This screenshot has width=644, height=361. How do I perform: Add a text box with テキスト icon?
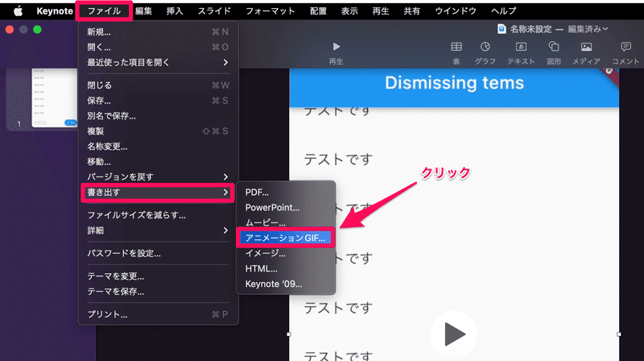point(521,47)
